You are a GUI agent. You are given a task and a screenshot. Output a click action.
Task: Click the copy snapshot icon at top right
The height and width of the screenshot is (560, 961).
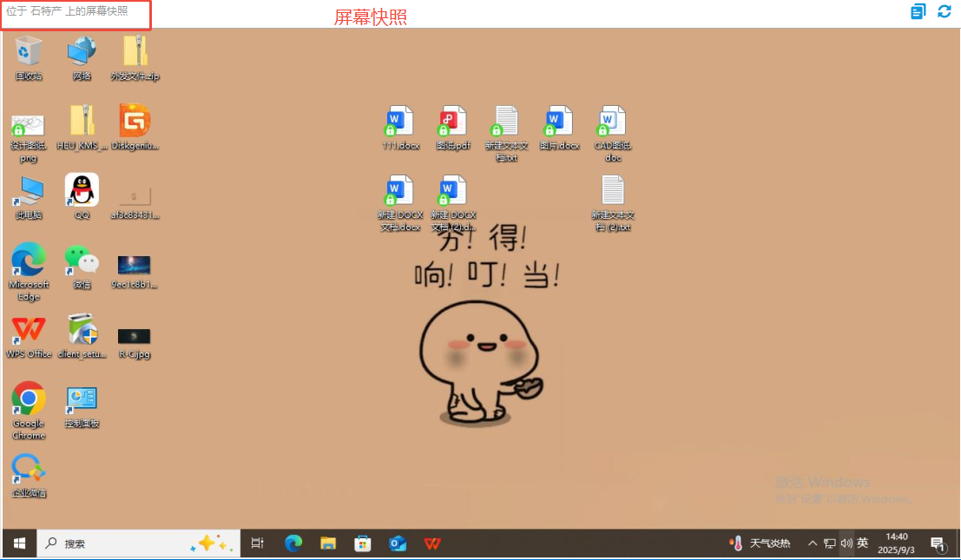point(918,11)
